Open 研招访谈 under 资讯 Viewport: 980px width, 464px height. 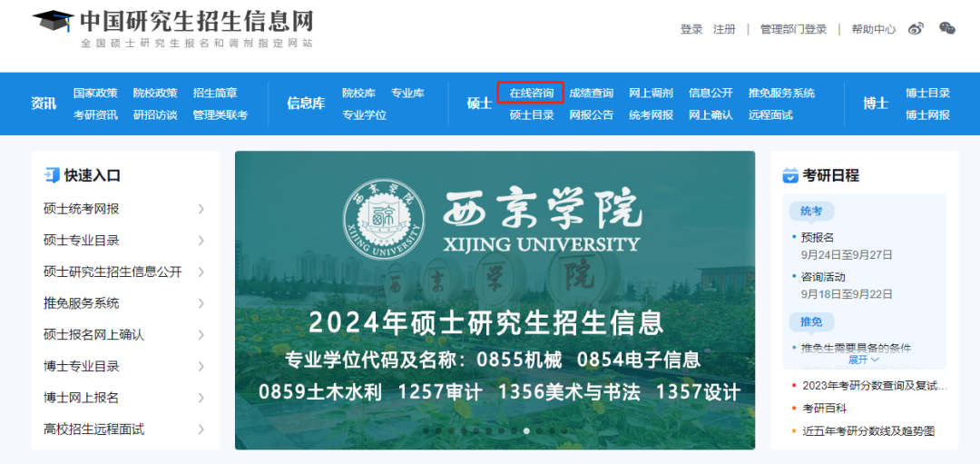155,115
